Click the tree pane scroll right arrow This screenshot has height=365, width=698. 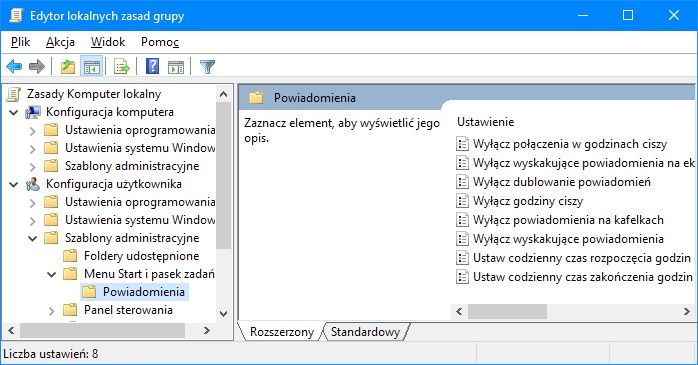coord(207,330)
